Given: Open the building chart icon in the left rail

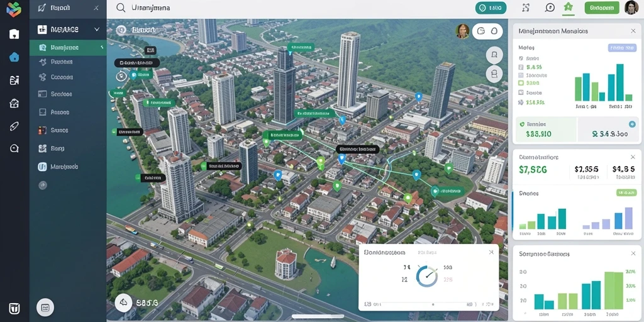Looking at the screenshot, I should 14,80.
